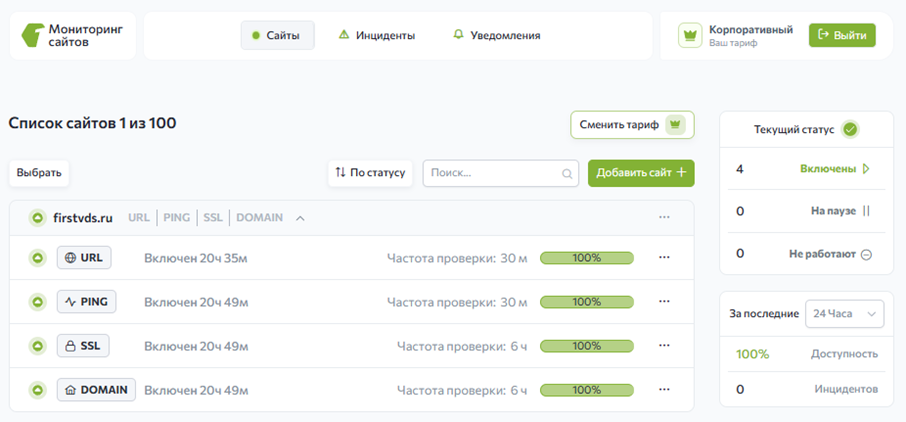Screen dimensions: 906x422
Task: Open the firstvds.ru three-dot menu
Action: click(664, 217)
